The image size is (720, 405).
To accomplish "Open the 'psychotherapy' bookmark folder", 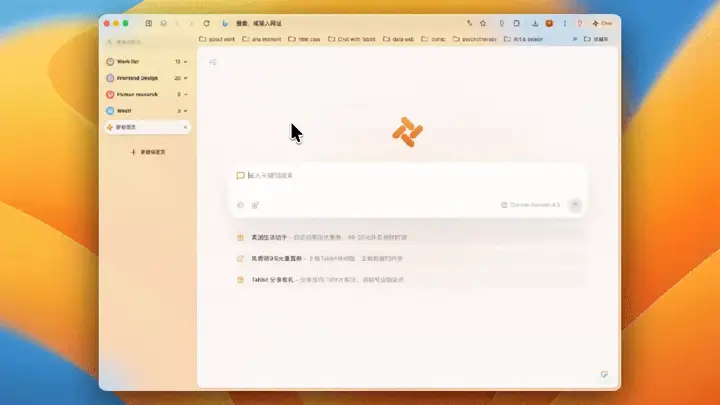I will (475, 39).
